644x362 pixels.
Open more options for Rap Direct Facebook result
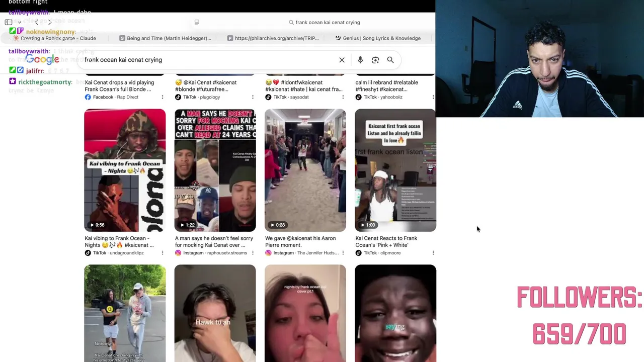(x=163, y=97)
